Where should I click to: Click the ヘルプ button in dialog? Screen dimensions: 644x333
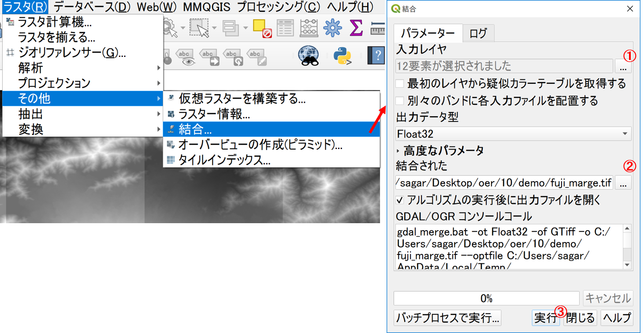pyautogui.click(x=616, y=318)
